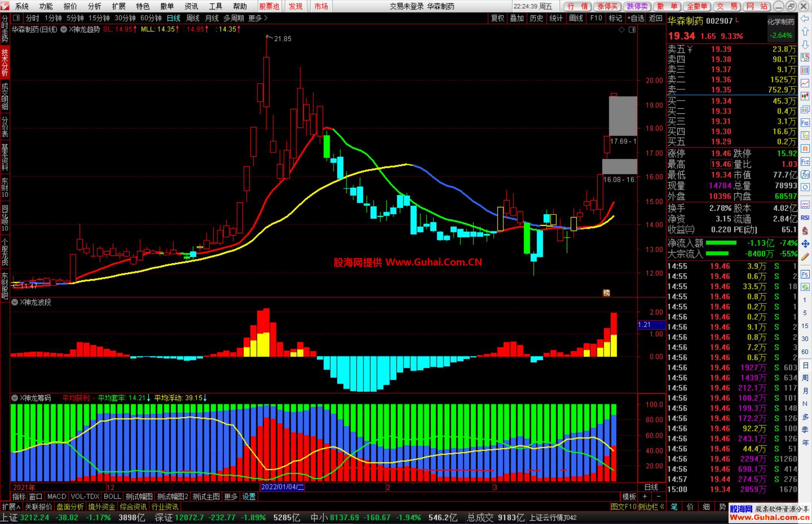This screenshot has height=524, width=812.
Task: Click the green refresh icon in sidebar
Action: [805, 287]
